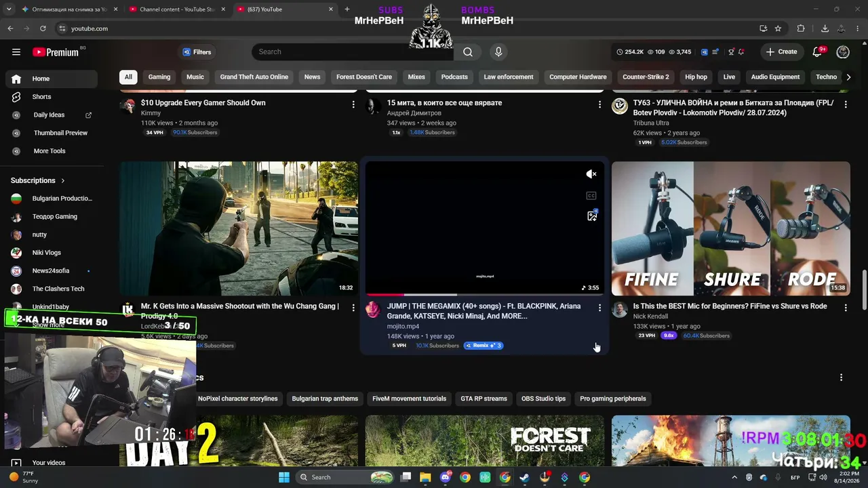The height and width of the screenshot is (488, 868).
Task: Open the FIFINE SHURE RODE mic thumbnail
Action: (730, 228)
